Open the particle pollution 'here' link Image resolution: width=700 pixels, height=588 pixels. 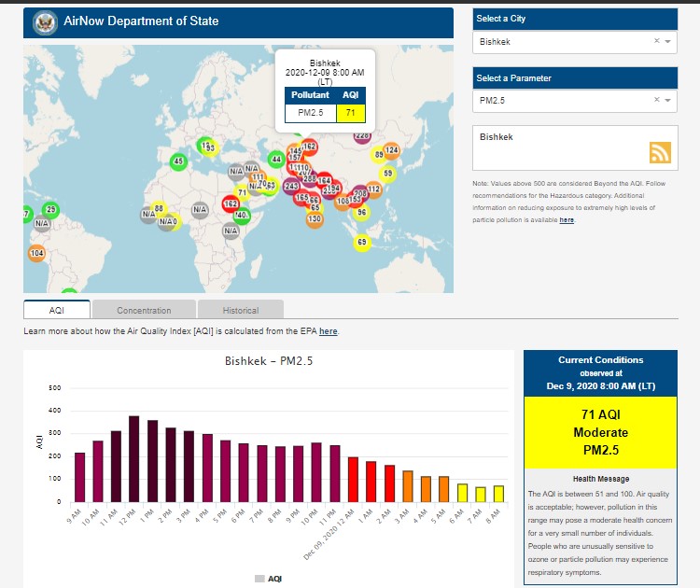pos(567,220)
